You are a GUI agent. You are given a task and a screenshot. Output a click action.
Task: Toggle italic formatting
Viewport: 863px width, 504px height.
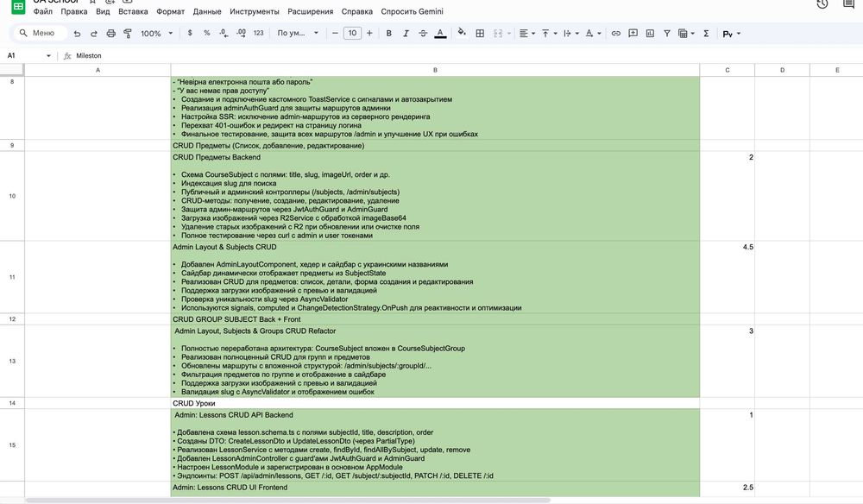406,34
